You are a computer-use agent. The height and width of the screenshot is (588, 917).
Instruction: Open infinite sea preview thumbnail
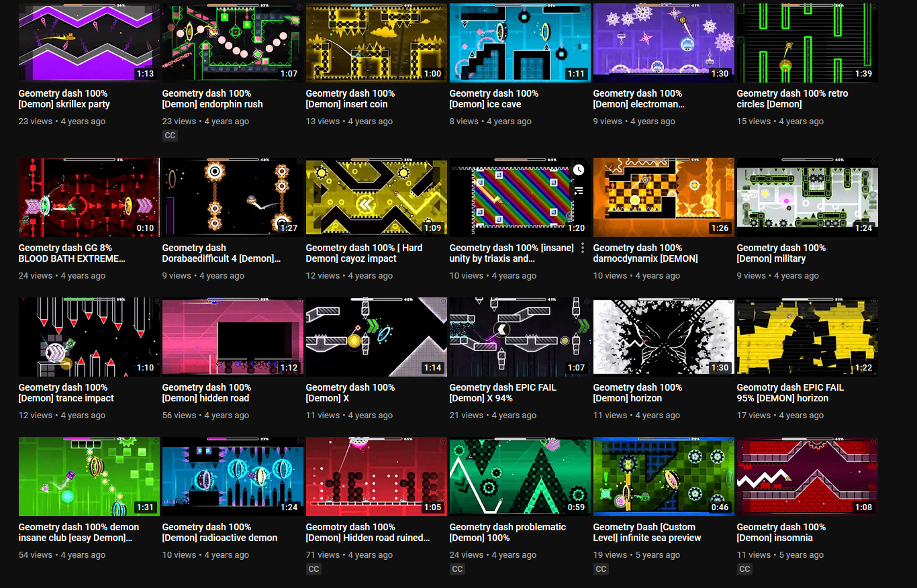pyautogui.click(x=664, y=476)
